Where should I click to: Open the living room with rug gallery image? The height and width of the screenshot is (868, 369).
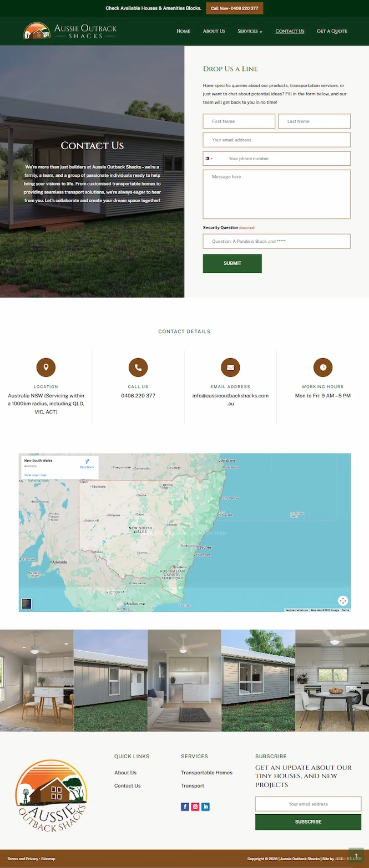tap(184, 681)
